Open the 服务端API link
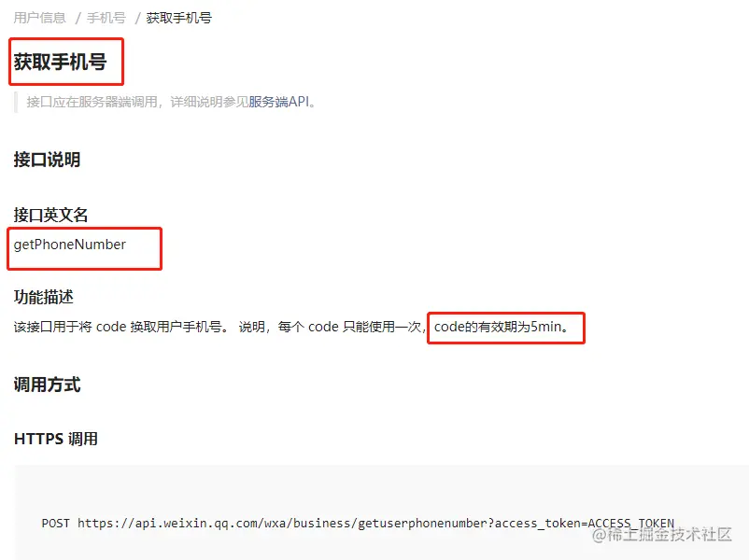 [x=279, y=102]
